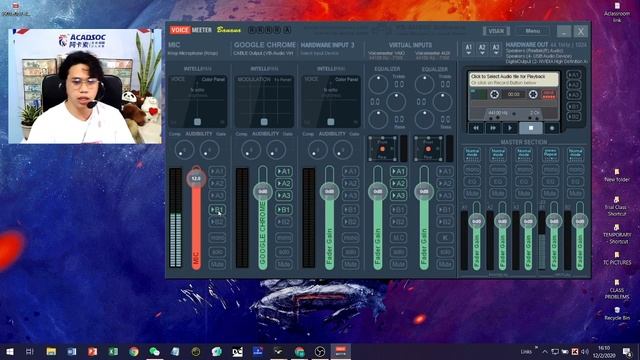The image size is (640, 360).
Task: Enable EQ on the A1 master bus
Action: click(x=472, y=181)
